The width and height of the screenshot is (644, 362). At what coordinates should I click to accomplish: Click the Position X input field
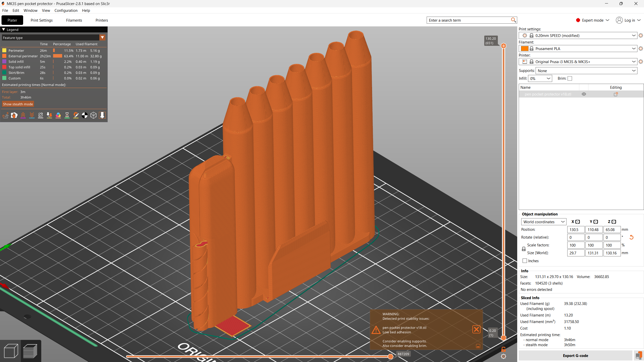pyautogui.click(x=576, y=230)
